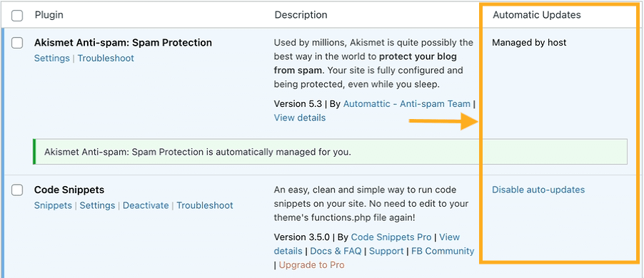The width and height of the screenshot is (644, 278).
Task: Open Code Snippets Troubleshoot link
Action: point(205,205)
